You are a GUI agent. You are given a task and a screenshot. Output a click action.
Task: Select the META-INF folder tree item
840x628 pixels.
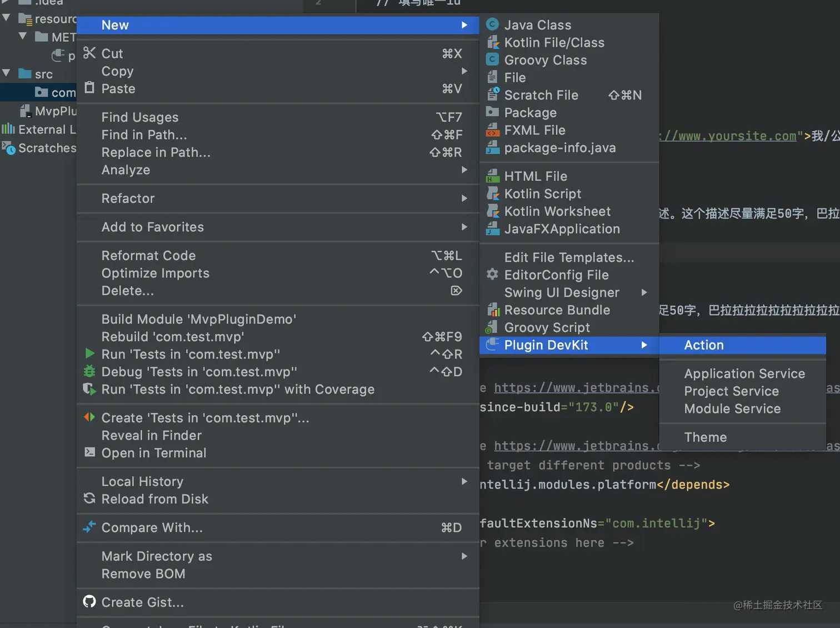tap(55, 37)
